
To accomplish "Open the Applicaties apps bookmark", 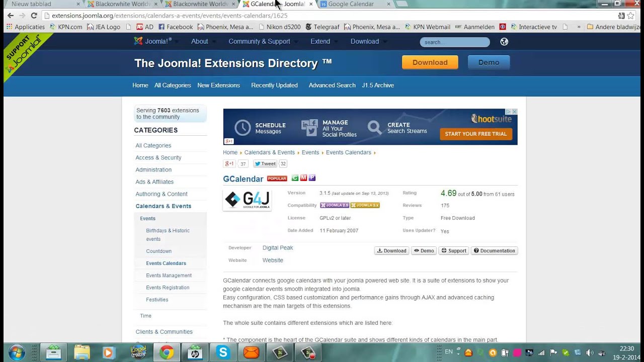I will [x=26, y=27].
